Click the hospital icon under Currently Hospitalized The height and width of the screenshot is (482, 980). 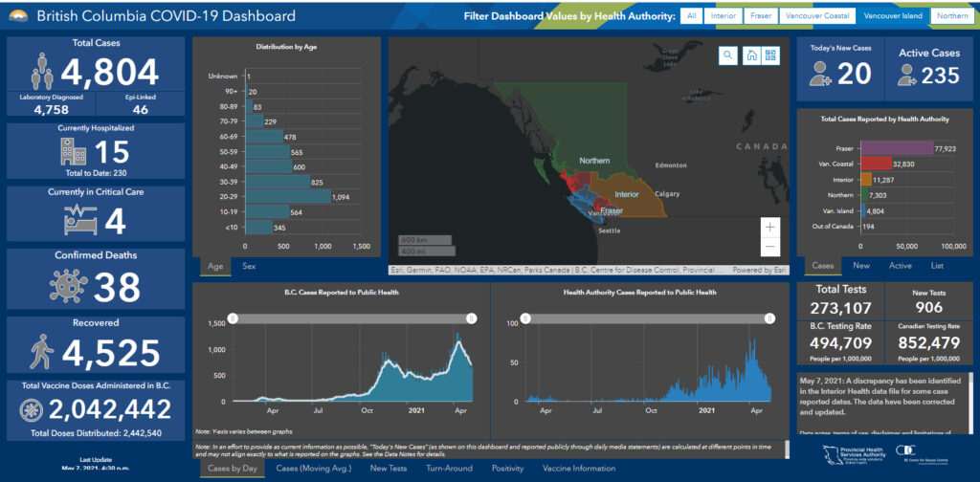click(x=73, y=152)
